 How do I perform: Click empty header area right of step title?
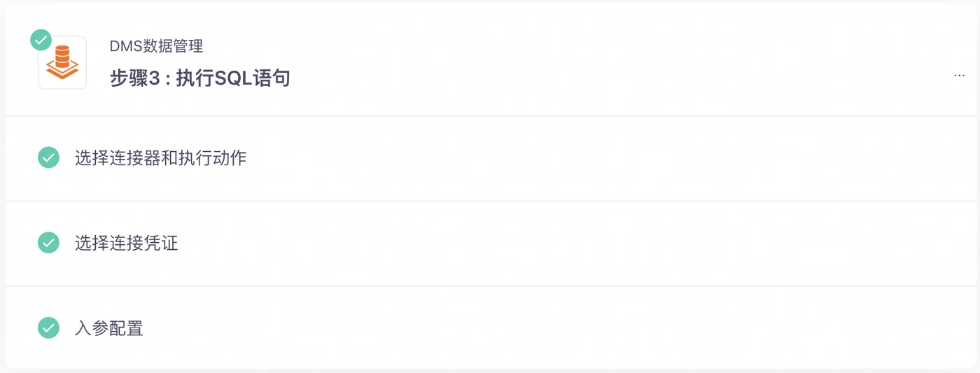pyautogui.click(x=616, y=63)
